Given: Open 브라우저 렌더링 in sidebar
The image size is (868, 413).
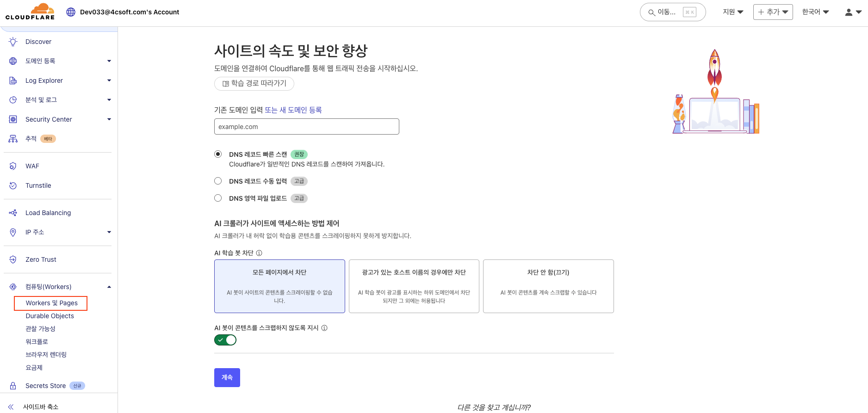Looking at the screenshot, I should (x=46, y=355).
